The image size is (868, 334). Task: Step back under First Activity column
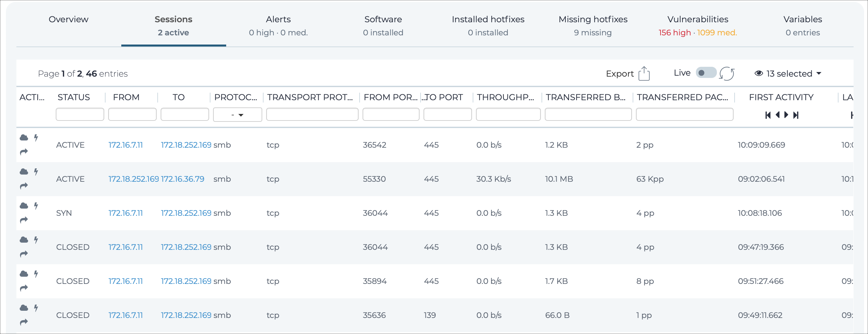coord(778,115)
